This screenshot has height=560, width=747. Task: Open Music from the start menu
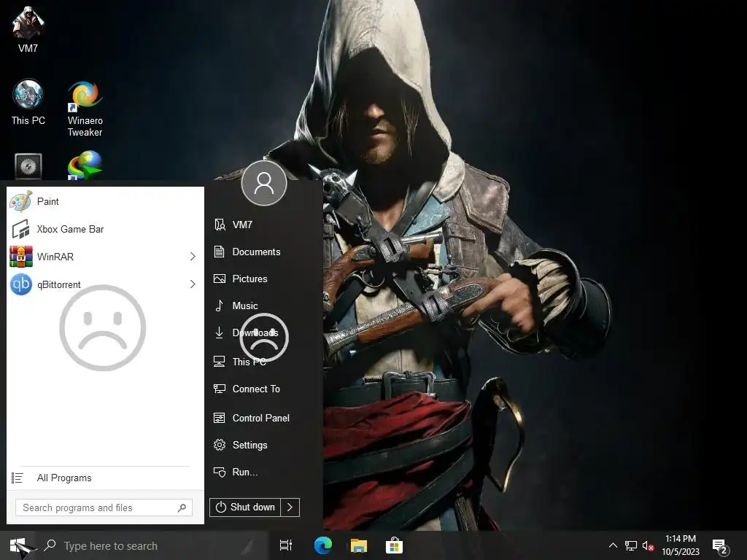point(264,306)
